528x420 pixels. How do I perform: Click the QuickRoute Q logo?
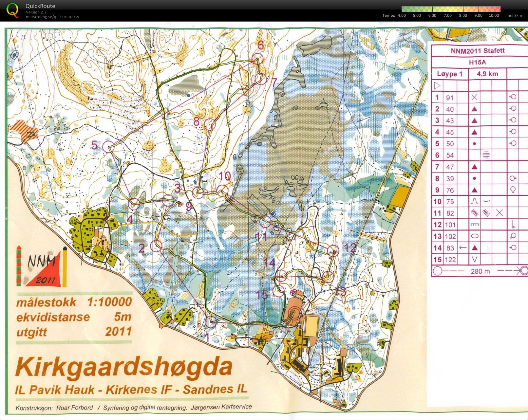point(12,10)
